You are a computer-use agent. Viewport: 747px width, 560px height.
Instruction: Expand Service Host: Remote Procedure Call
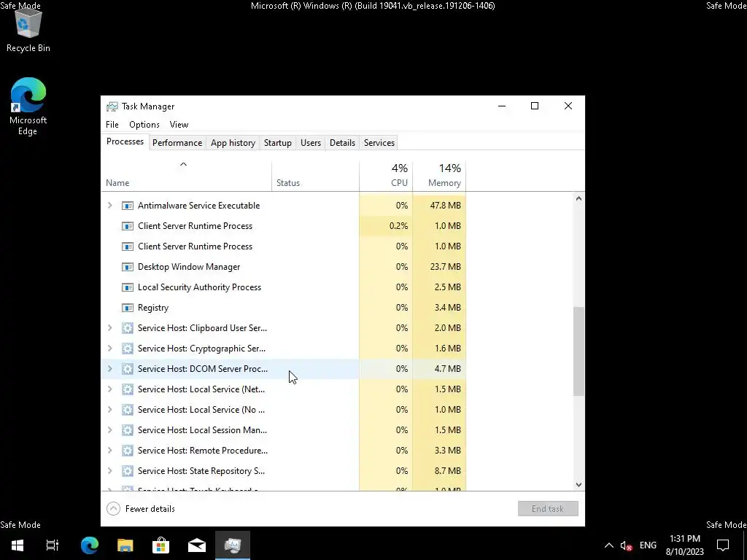(110, 451)
